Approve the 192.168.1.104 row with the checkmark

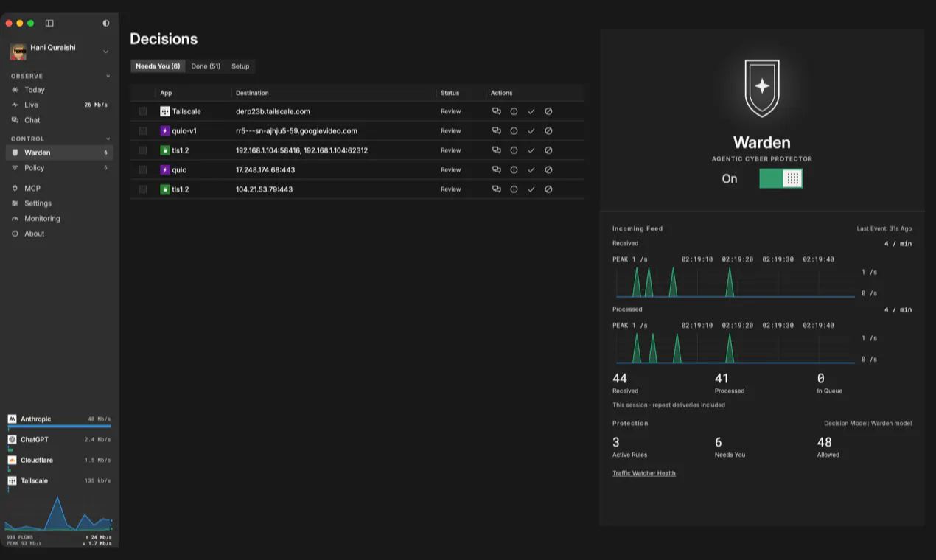531,150
